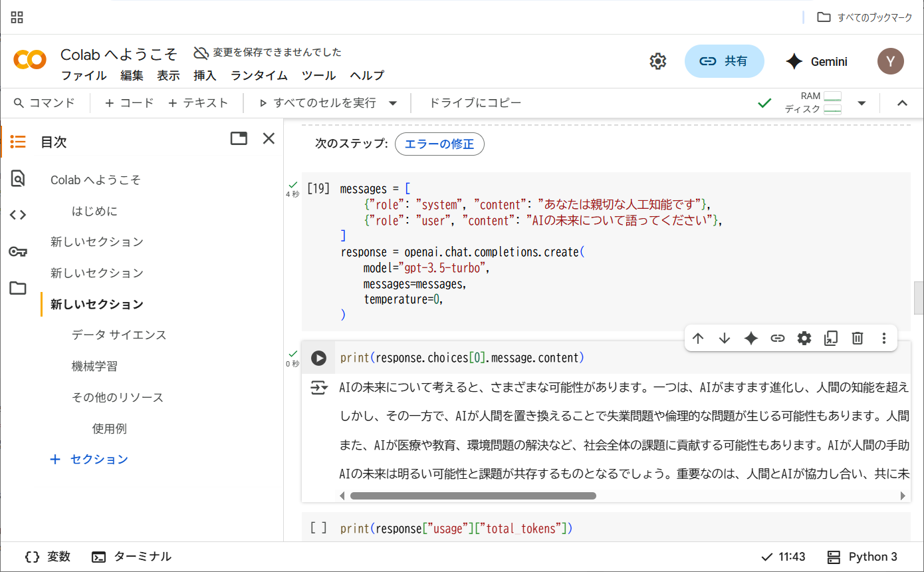
Task: Open the Files folder icon in sidebar
Action: point(18,288)
